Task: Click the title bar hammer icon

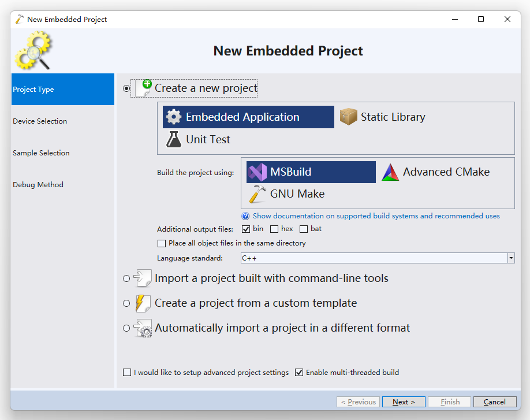Action: point(20,19)
